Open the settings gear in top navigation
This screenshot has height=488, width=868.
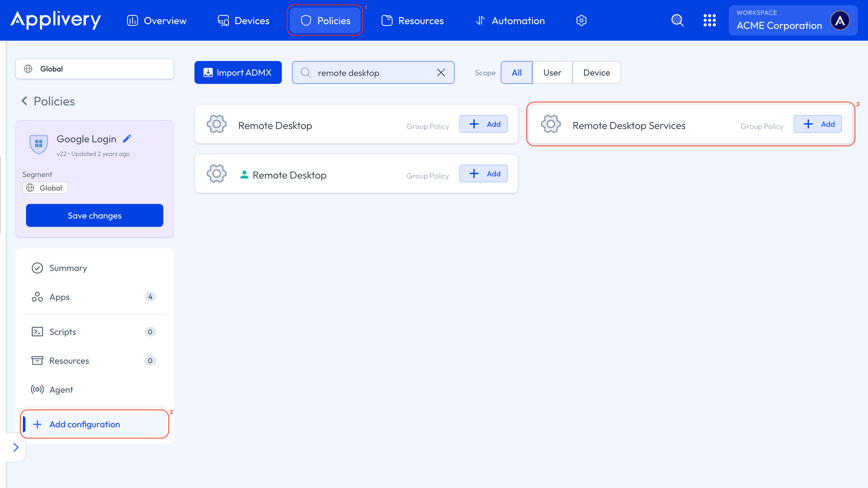click(581, 20)
